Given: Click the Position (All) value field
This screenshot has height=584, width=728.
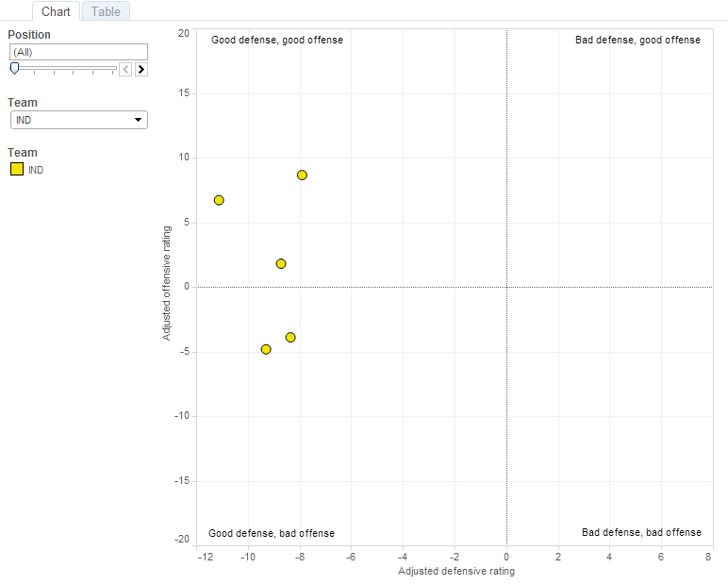Looking at the screenshot, I should [x=78, y=52].
